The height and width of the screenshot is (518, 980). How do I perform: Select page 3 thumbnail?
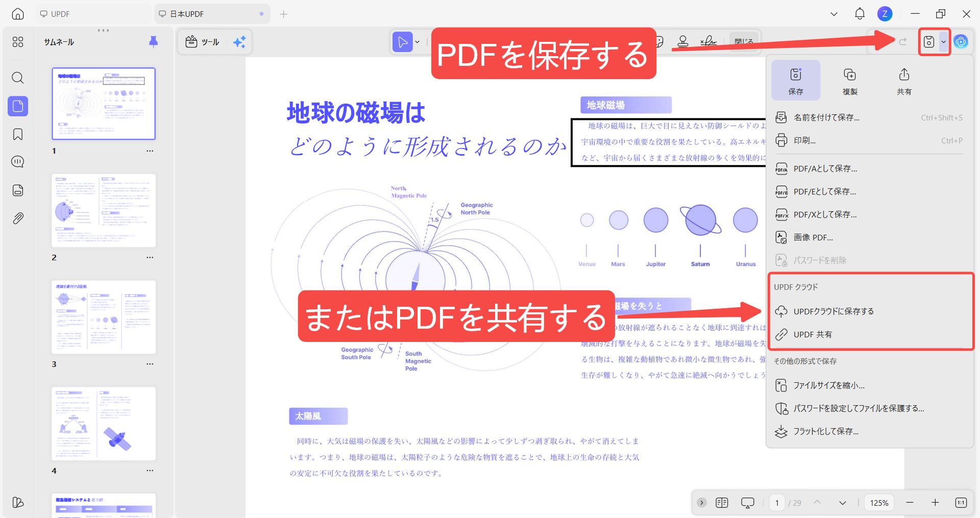coord(104,317)
